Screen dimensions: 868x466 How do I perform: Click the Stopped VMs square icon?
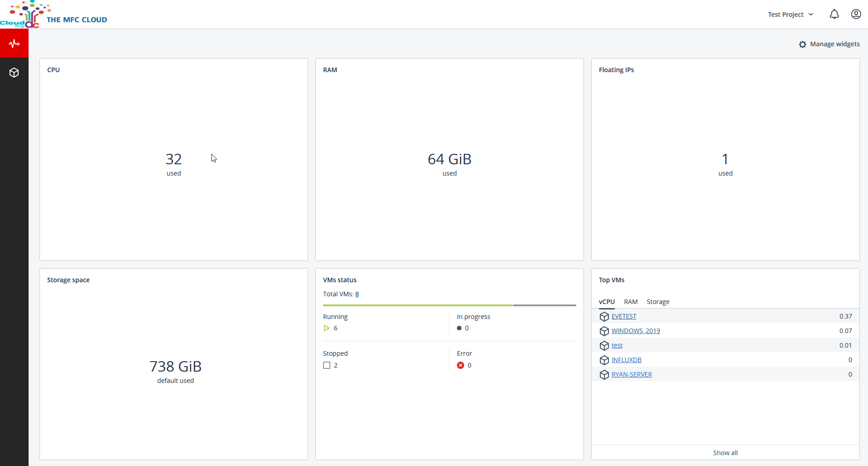[x=327, y=365]
